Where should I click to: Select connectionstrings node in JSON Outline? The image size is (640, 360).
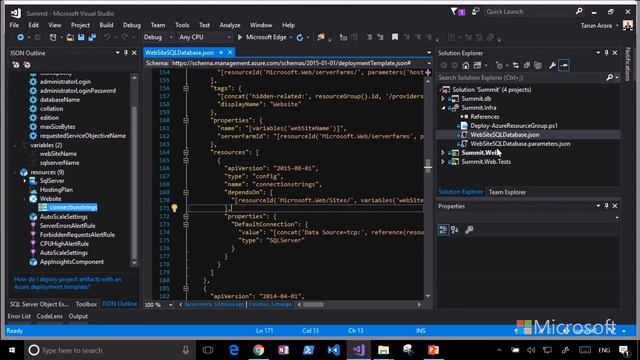click(x=73, y=207)
